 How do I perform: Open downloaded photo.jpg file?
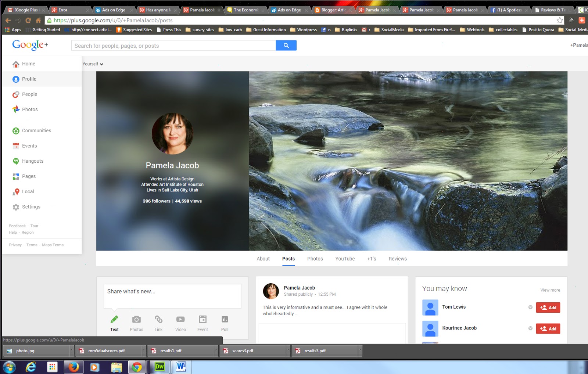[x=36, y=351]
